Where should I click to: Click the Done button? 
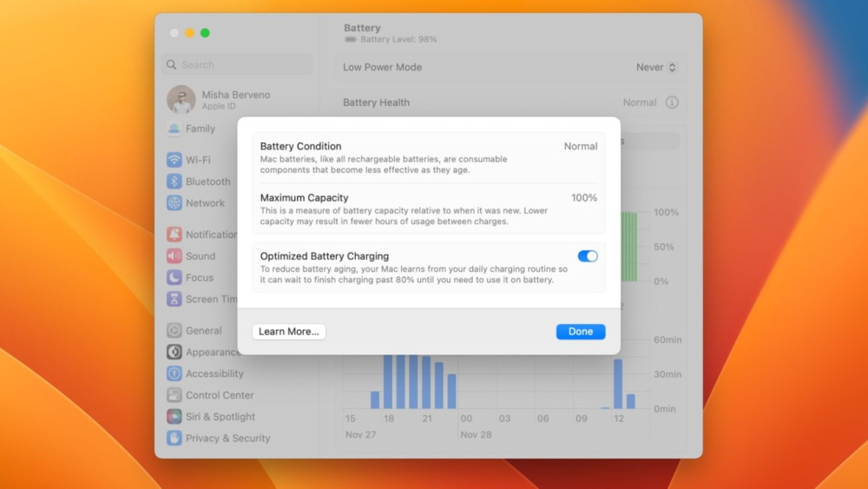click(581, 332)
